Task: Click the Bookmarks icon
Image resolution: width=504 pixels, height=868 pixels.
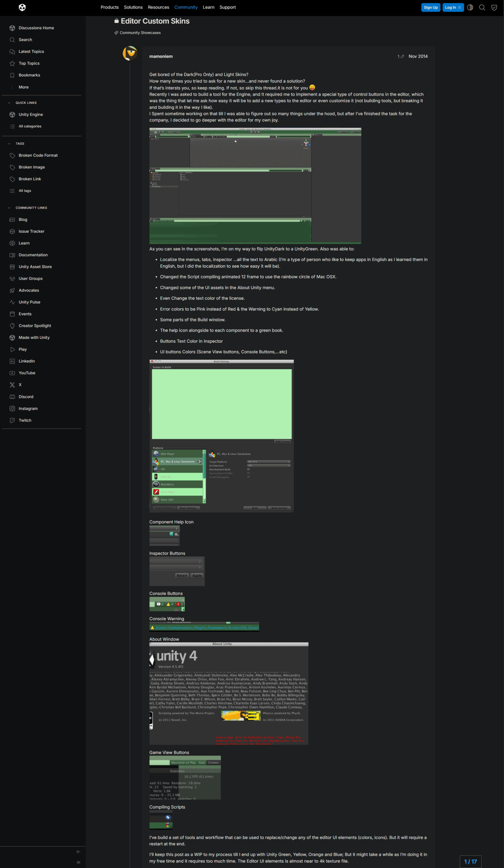Action: click(13, 75)
